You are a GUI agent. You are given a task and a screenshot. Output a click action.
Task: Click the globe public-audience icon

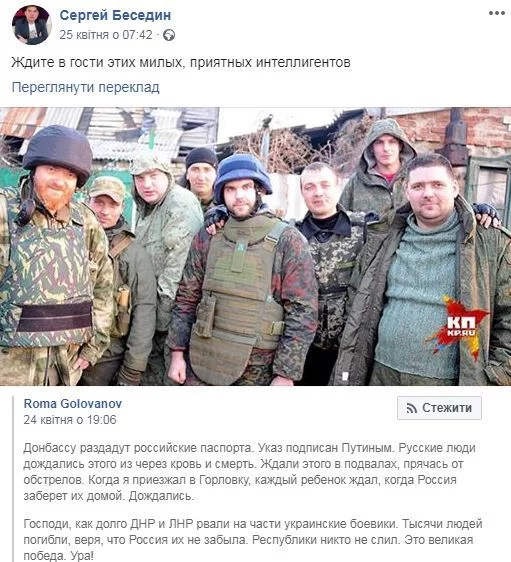[x=169, y=35]
